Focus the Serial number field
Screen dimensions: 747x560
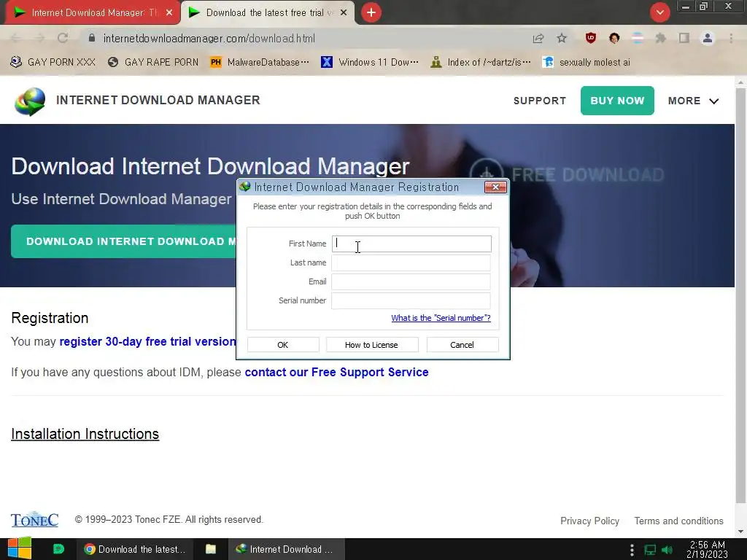tap(411, 301)
